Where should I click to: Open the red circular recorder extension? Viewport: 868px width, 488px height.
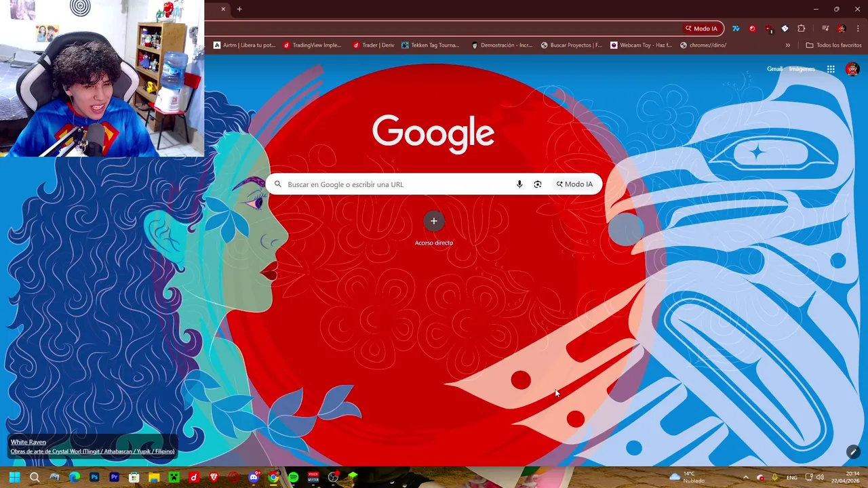[x=752, y=28]
